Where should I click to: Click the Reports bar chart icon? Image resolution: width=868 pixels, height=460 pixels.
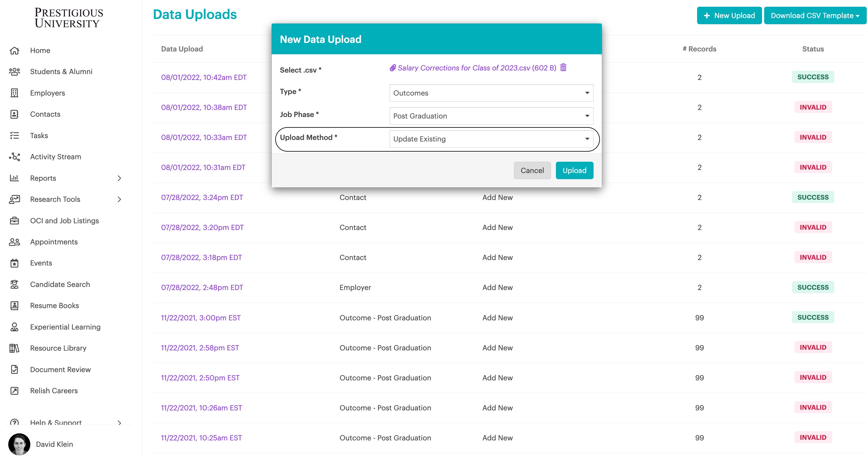(x=14, y=178)
